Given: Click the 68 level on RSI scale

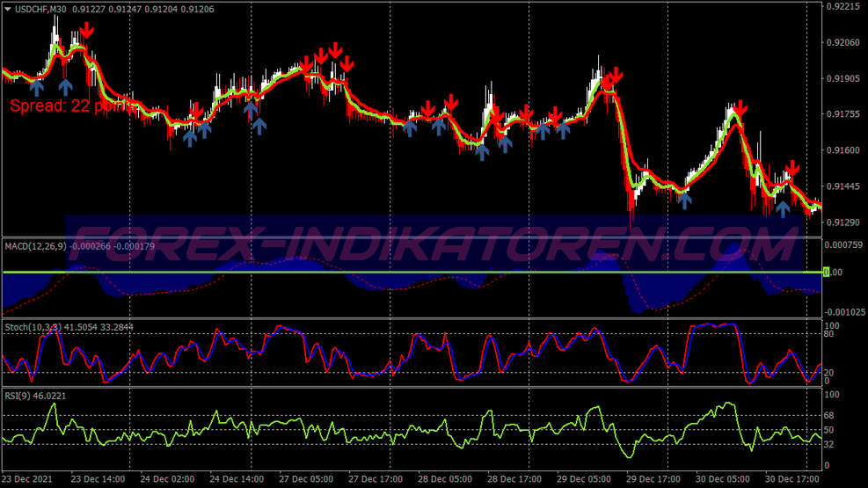Looking at the screenshot, I should coord(830,414).
